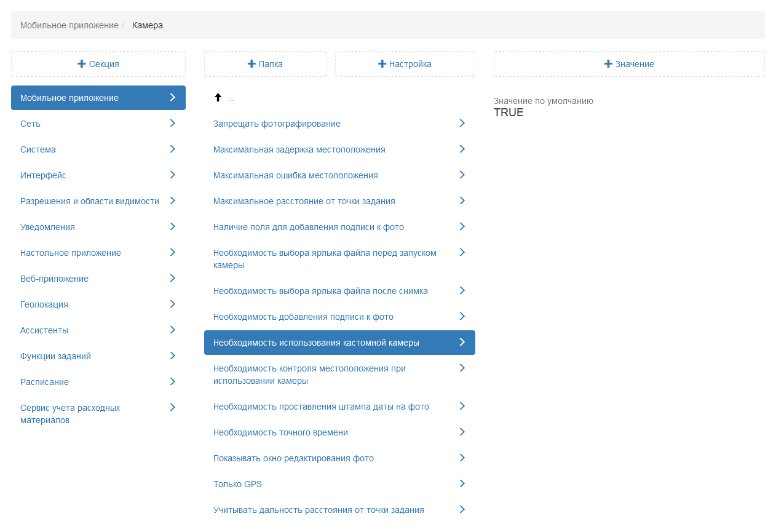The height and width of the screenshot is (532, 776).
Task: Click the TRUE default value
Action: click(509, 113)
